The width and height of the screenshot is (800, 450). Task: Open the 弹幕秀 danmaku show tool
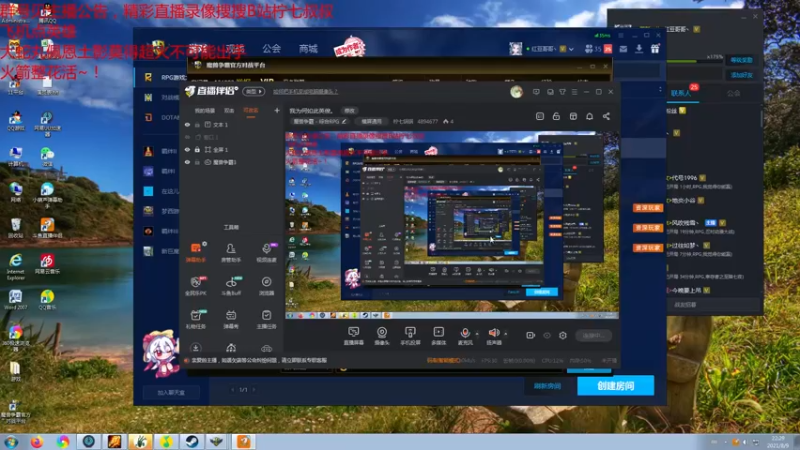coord(231,319)
